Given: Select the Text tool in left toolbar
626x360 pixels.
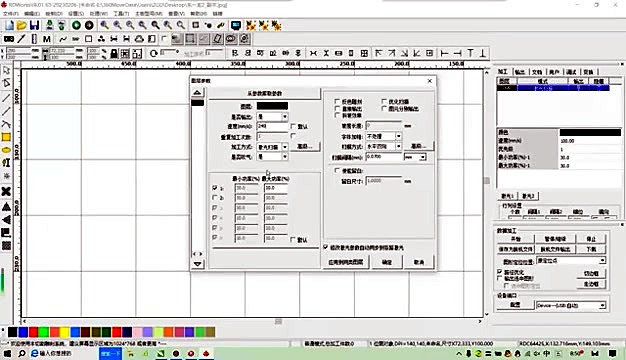Looking at the screenshot, I should tap(6, 163).
